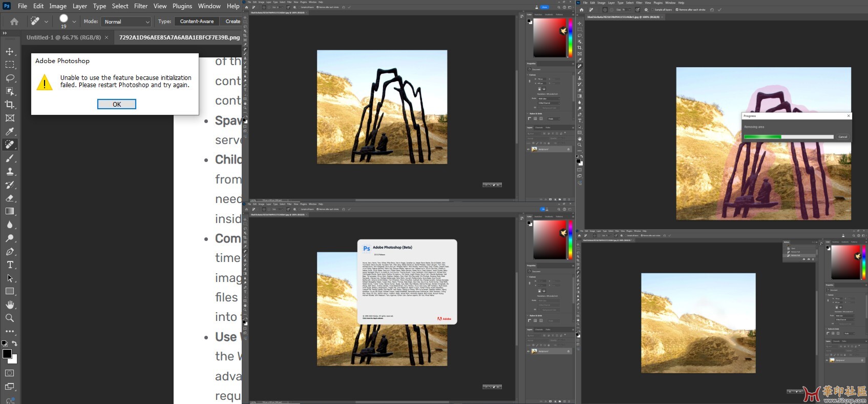Image resolution: width=868 pixels, height=404 pixels.
Task: Select the Brush tool in left window
Action: [x=10, y=158]
